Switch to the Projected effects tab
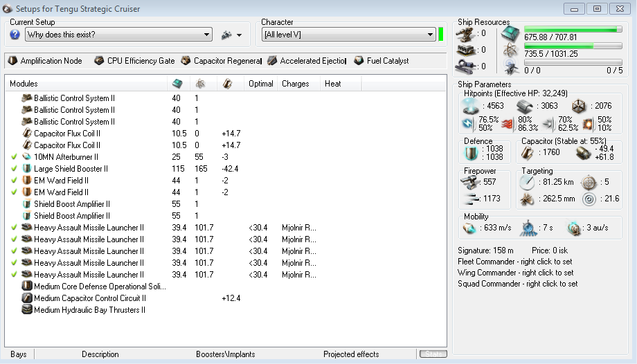The height and width of the screenshot is (364, 637). pyautogui.click(x=351, y=354)
